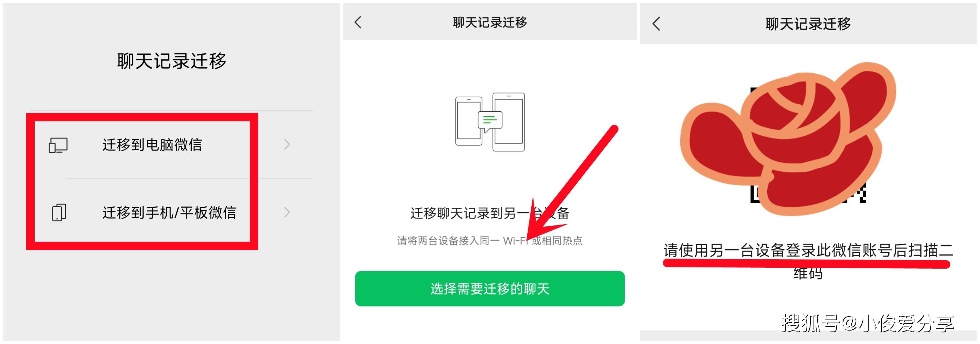Tap the back arrow on the QR code screen
This screenshot has width=980, height=344.
pyautogui.click(x=656, y=24)
